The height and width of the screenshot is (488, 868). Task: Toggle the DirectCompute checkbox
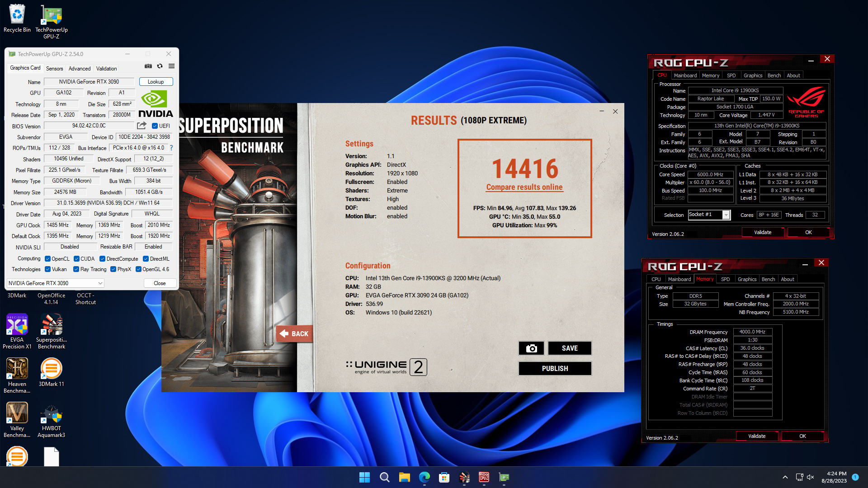(103, 259)
